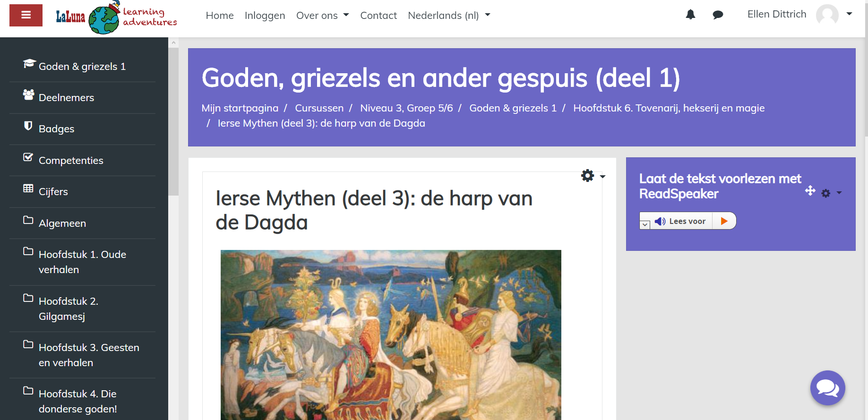868x420 pixels.
Task: Click the LaLuna learning adventures logo
Action: [x=116, y=17]
